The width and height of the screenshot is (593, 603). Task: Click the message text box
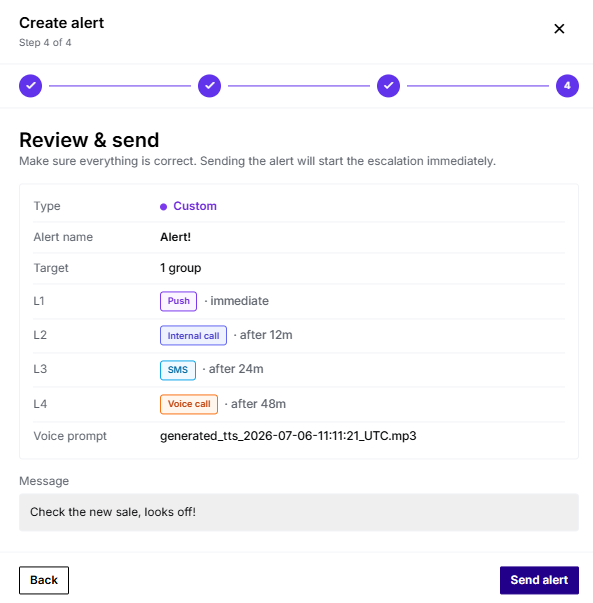[x=299, y=512]
